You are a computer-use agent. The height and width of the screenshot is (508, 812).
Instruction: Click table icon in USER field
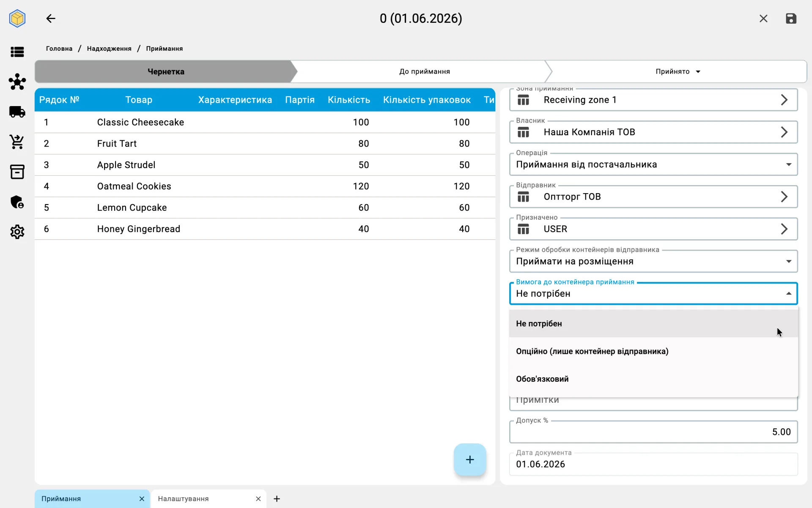point(524,229)
